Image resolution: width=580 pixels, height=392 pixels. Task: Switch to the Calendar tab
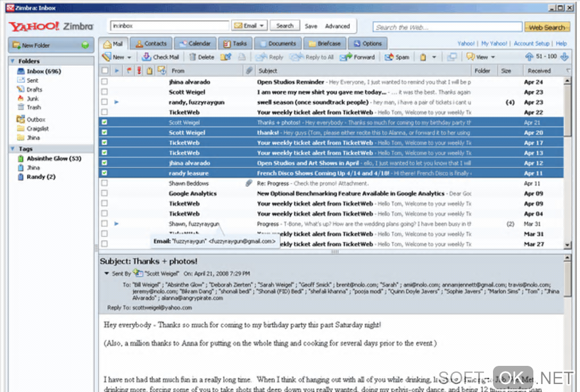[x=195, y=44]
